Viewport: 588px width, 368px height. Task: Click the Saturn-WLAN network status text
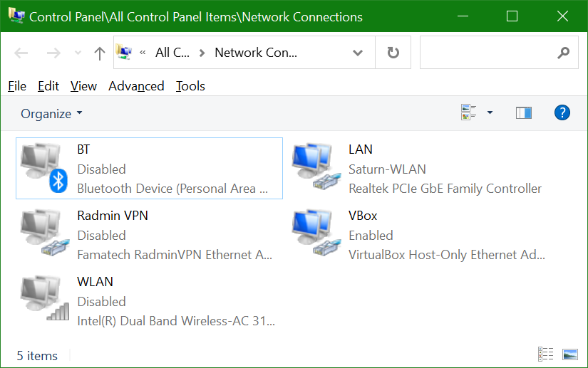tap(387, 169)
